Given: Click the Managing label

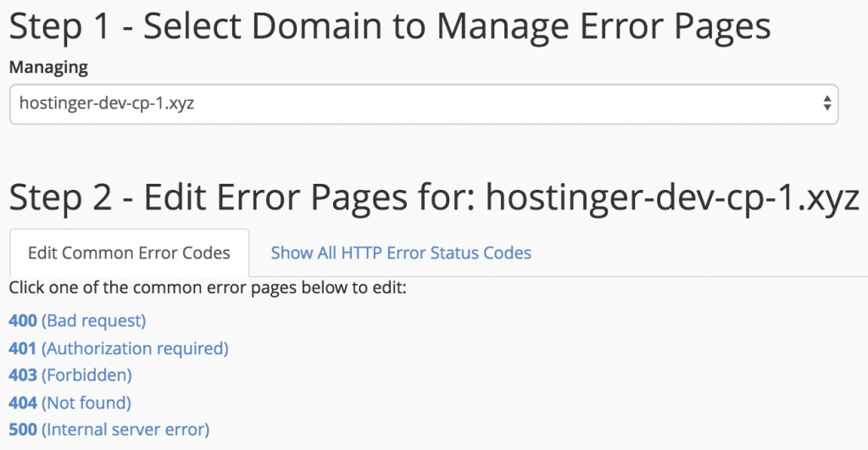Looking at the screenshot, I should point(48,68).
